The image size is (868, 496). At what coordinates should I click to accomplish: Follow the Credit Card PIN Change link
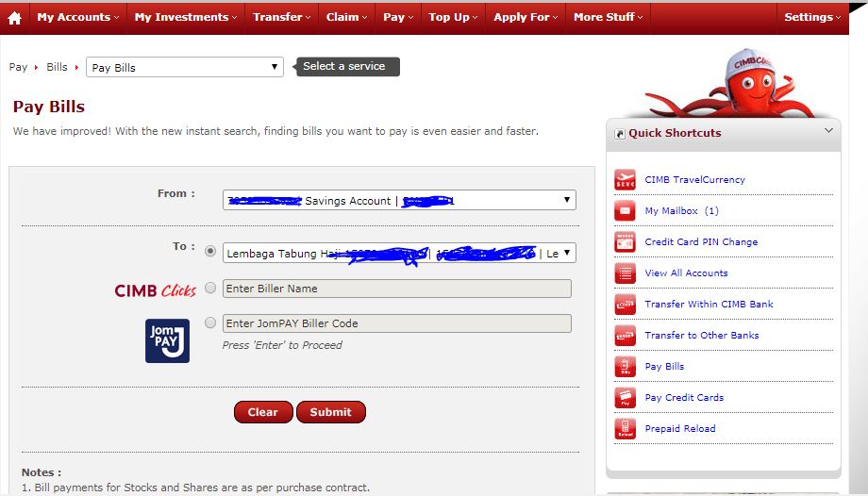pos(701,242)
